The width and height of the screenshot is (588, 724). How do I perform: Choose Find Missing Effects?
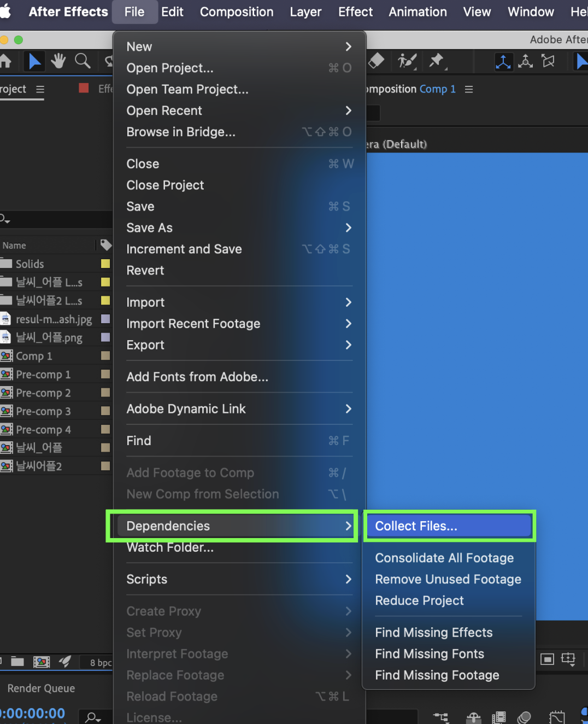448,633
